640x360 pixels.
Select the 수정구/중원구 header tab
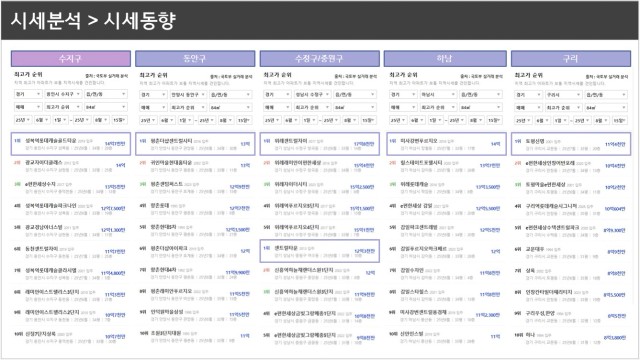point(320,58)
